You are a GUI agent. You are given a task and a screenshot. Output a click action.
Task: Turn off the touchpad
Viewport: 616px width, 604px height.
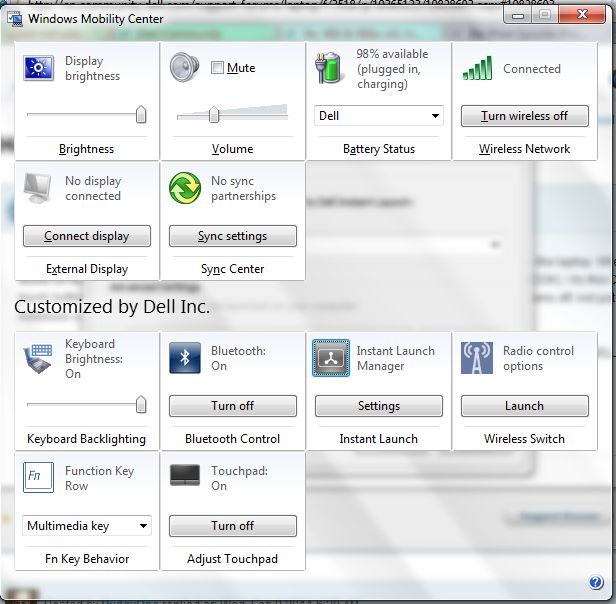coord(233,526)
